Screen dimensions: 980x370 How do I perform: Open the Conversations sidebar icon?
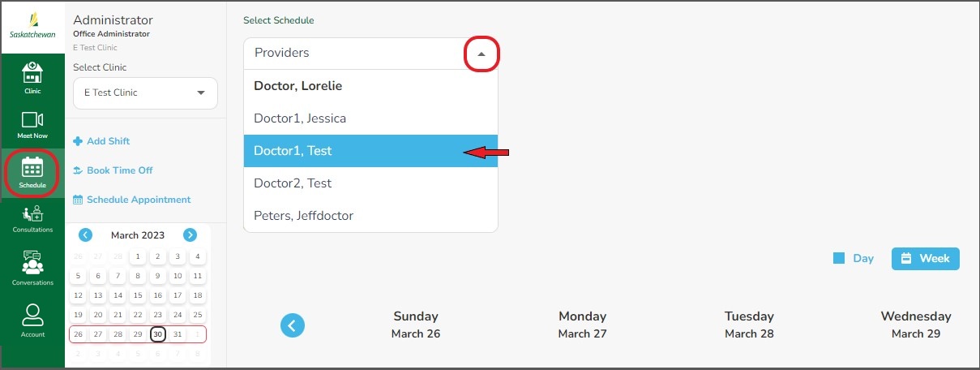[x=32, y=269]
